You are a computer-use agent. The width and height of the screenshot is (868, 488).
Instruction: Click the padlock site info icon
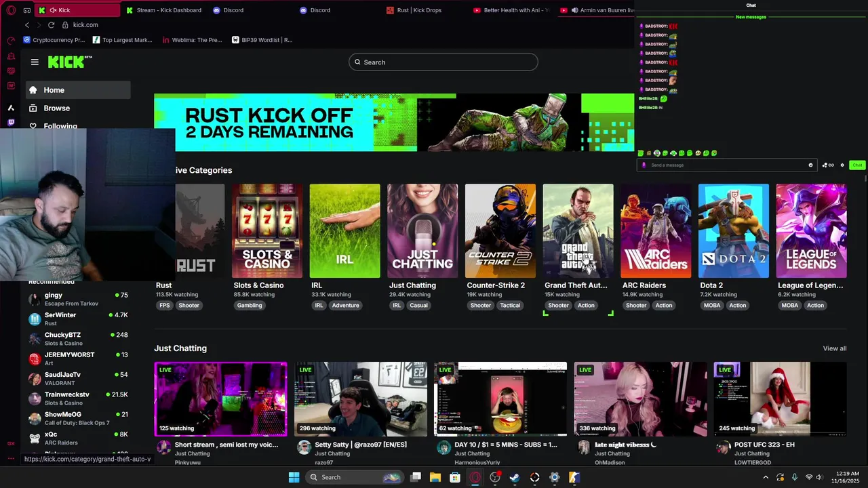pyautogui.click(x=65, y=25)
